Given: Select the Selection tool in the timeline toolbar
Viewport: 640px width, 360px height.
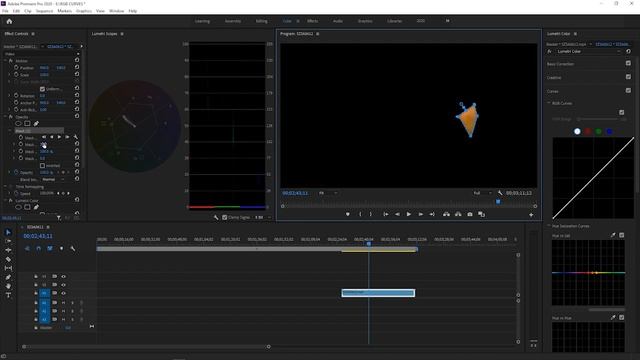Looking at the screenshot, I should tap(8, 232).
